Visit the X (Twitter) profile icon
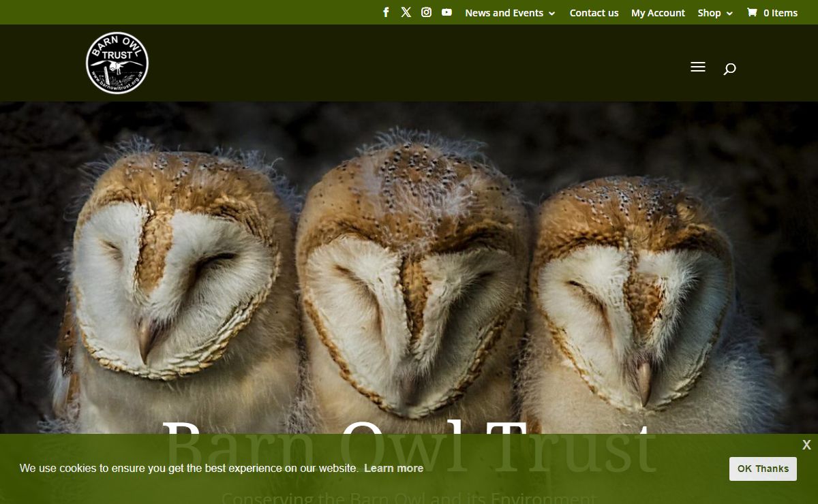This screenshot has height=504, width=818. (406, 12)
